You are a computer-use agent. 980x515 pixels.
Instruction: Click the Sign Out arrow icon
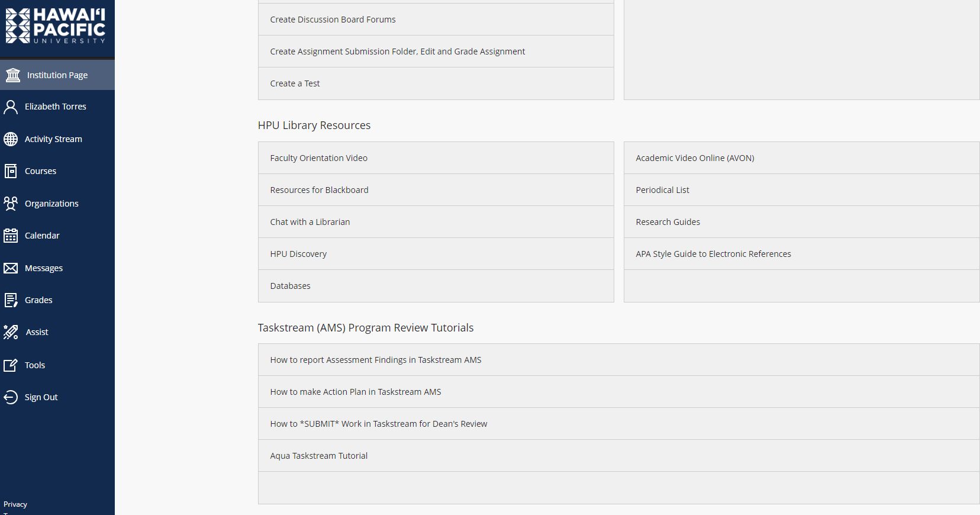click(x=11, y=397)
